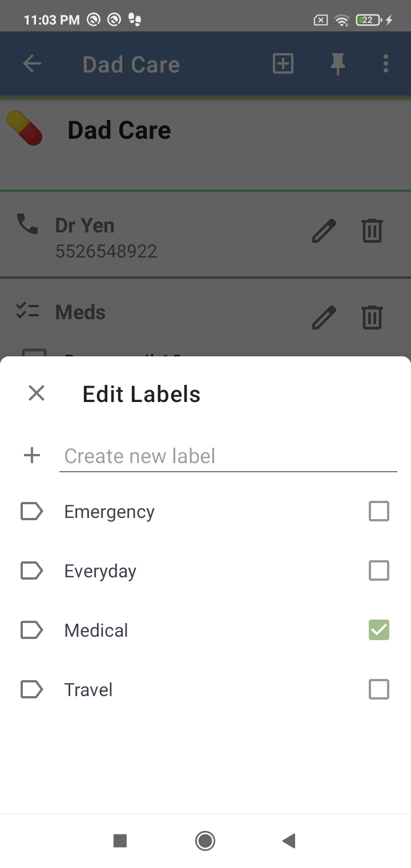Screen dimensions: 411x868
Task: Uncheck the Medical label checkbox
Action: 379,630
